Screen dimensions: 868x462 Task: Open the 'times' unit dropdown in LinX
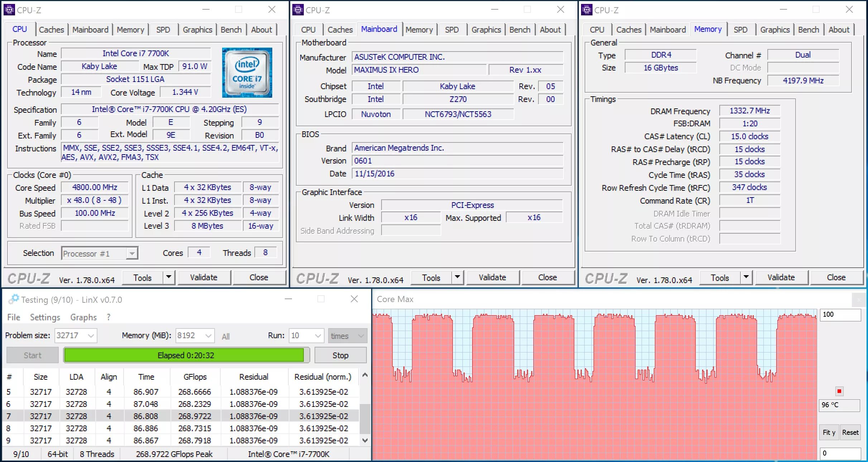[x=347, y=336]
